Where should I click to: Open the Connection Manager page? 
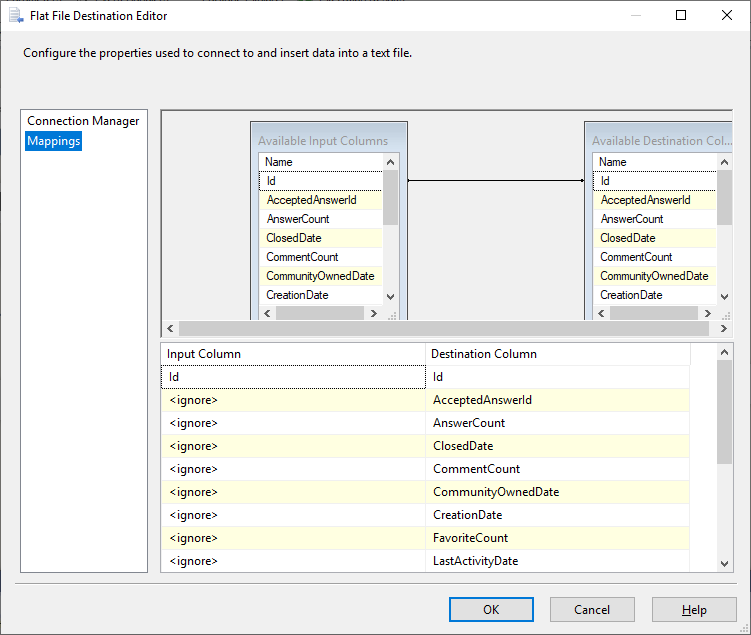83,121
